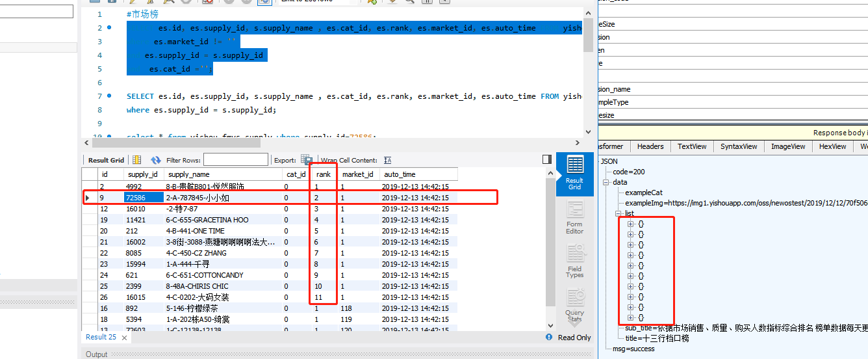Select cell 72586 in supply_id column
The width and height of the screenshot is (868, 359).
pos(144,197)
